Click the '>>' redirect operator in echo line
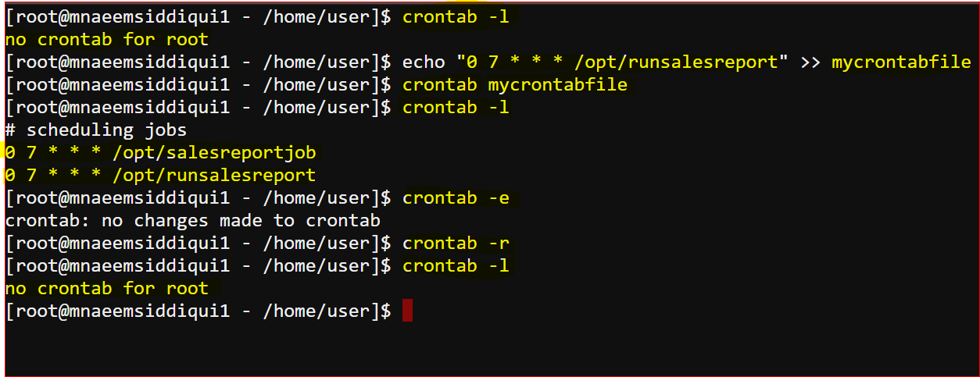The width and height of the screenshot is (980, 377). (810, 62)
